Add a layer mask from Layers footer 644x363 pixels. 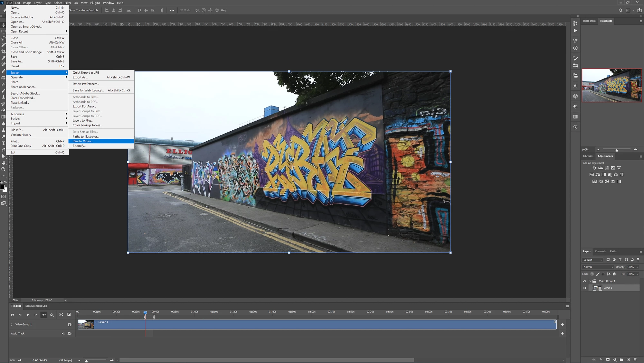pyautogui.click(x=608, y=359)
